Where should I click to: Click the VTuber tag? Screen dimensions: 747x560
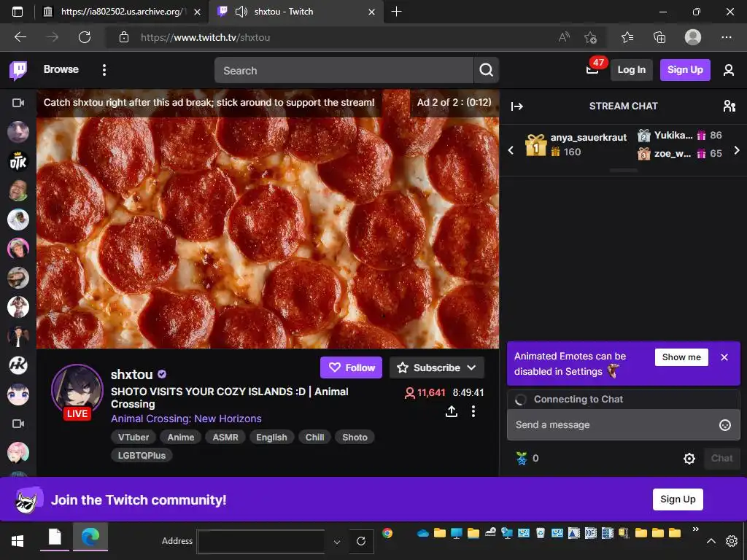point(133,437)
